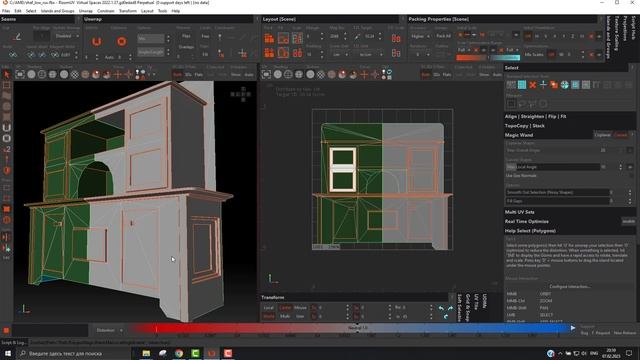Screen dimensions: 640x360
Task: Open the Disabled dropdown in Seams panel
Action: tap(67, 36)
